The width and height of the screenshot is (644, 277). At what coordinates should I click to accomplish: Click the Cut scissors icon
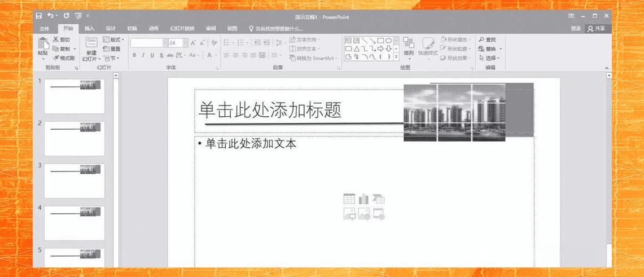tap(56, 39)
